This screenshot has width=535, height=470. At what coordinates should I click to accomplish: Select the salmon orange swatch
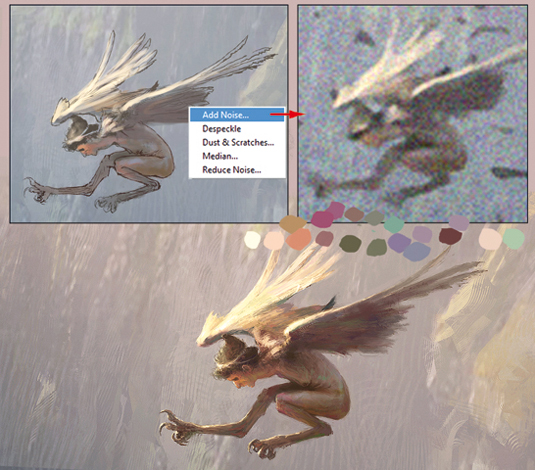(x=298, y=239)
